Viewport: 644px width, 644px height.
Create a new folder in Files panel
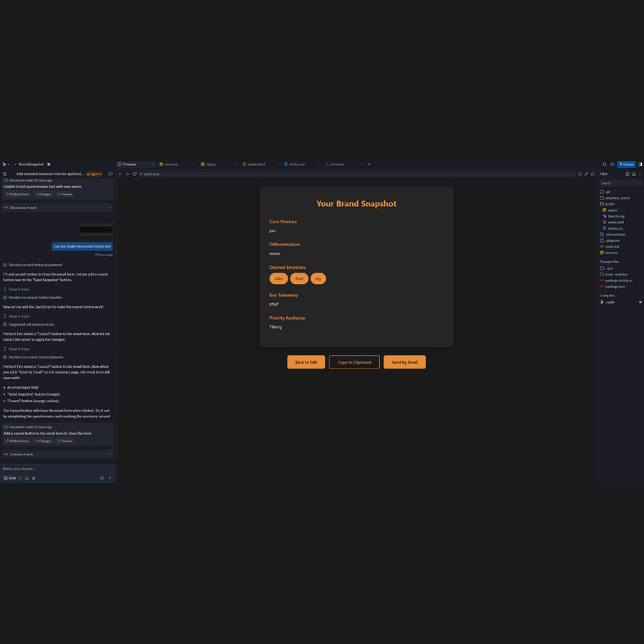click(634, 174)
